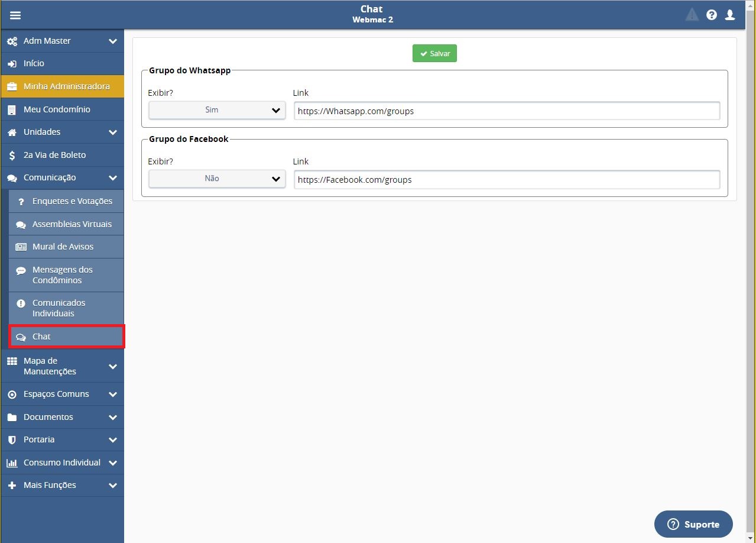This screenshot has height=543, width=756.
Task: Expand Espaços Comuns chevron
Action: coord(113,395)
